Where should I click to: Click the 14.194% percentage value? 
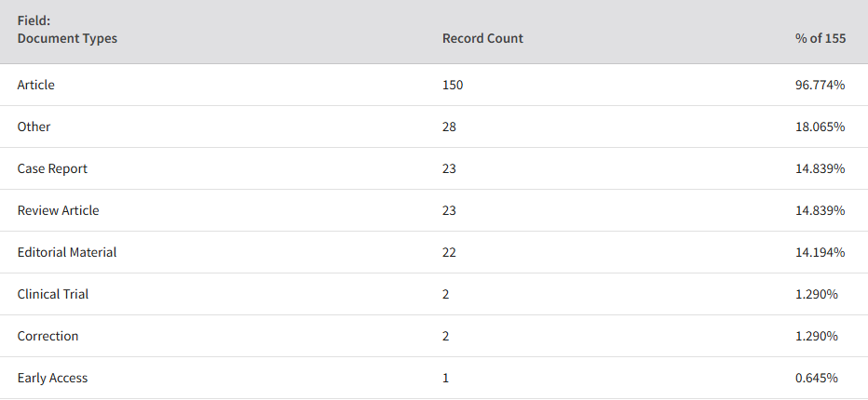click(x=820, y=252)
